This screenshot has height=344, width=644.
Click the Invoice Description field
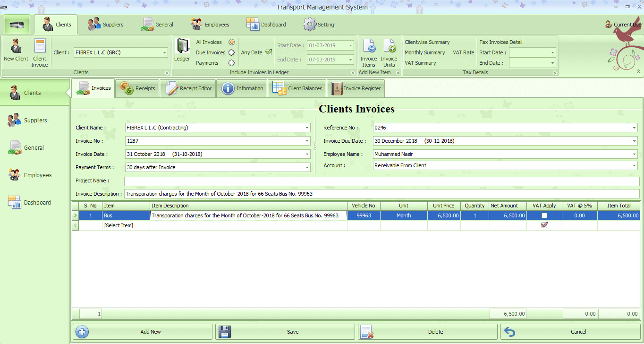[381, 194]
